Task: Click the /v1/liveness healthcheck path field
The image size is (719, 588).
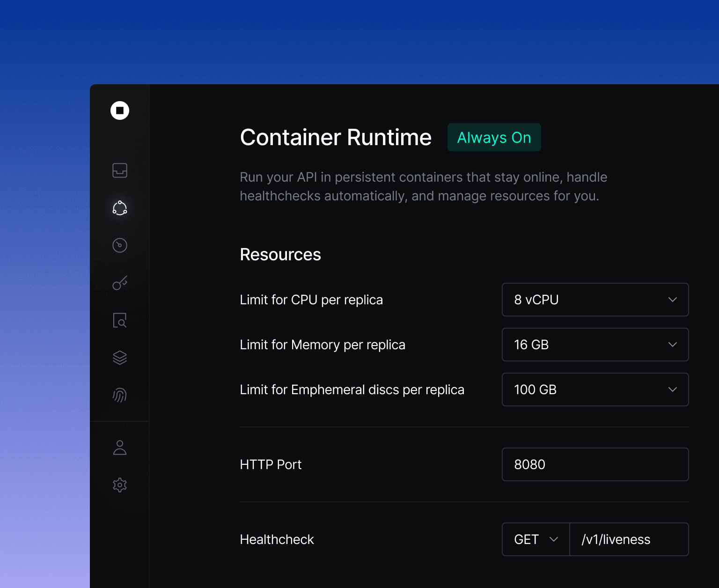Action: pos(629,539)
